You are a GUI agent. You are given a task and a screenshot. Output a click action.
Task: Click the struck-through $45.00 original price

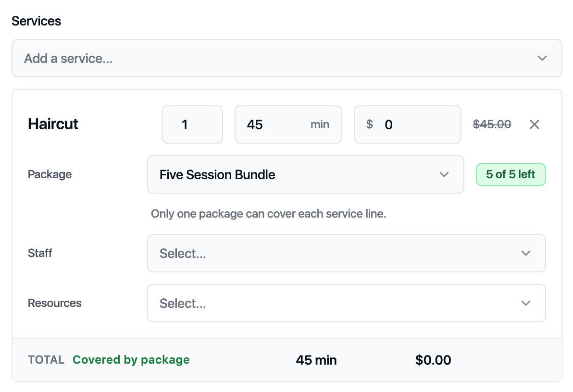point(492,124)
